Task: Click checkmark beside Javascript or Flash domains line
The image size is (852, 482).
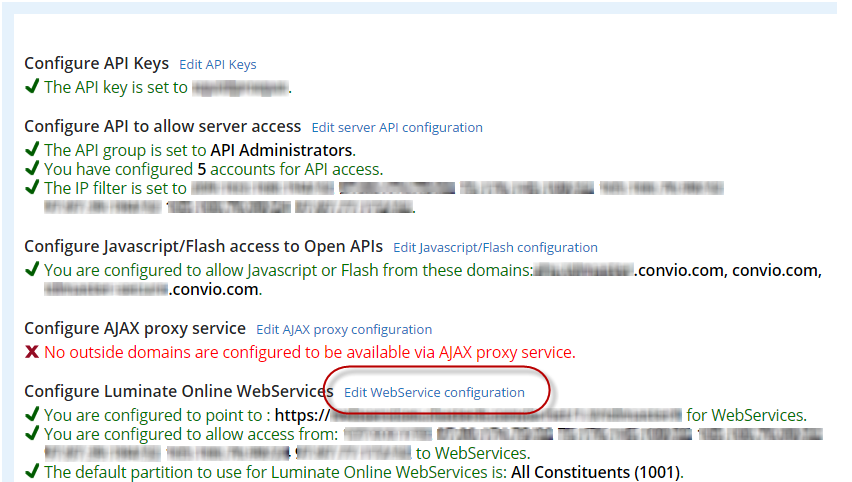Action: 32,270
